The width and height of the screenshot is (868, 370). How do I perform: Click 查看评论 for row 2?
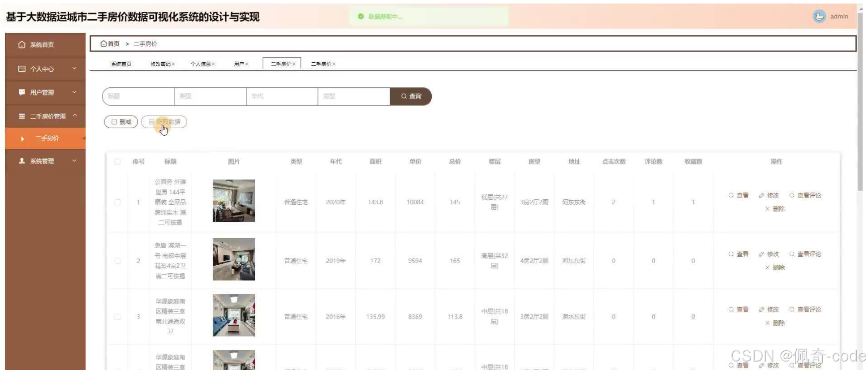pyautogui.click(x=805, y=254)
